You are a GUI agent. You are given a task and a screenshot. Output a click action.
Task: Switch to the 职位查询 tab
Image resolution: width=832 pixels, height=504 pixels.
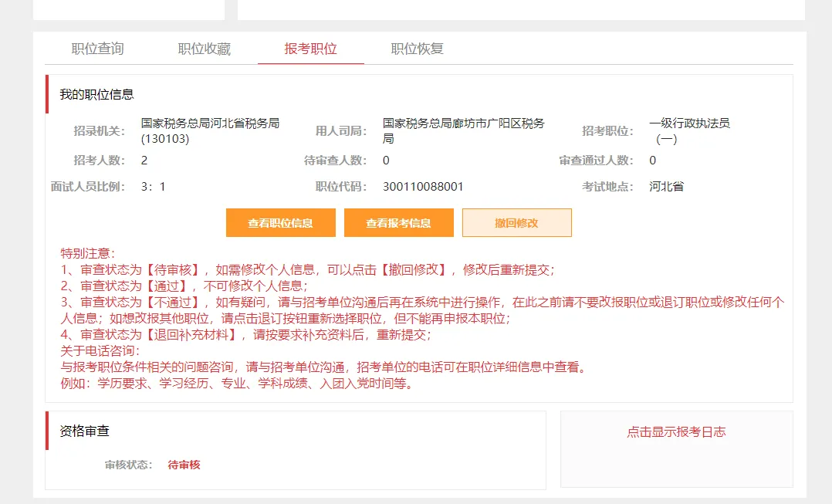click(x=97, y=49)
